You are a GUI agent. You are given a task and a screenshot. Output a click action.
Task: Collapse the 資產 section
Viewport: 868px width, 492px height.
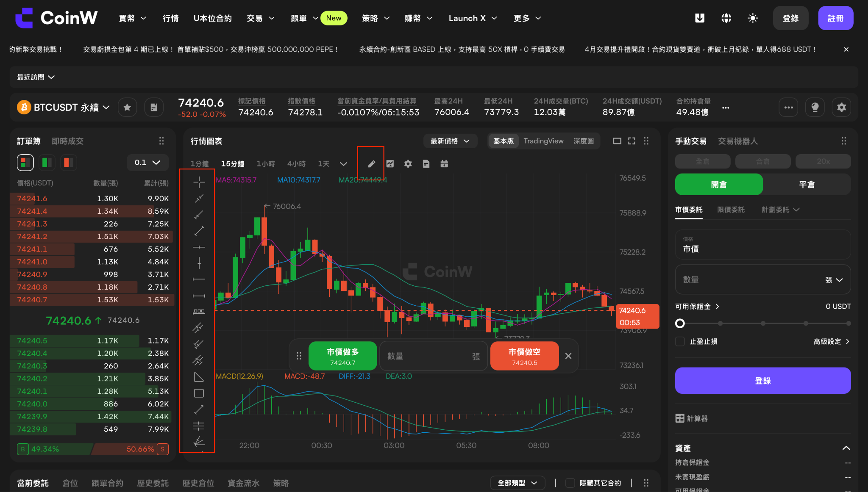coord(846,448)
